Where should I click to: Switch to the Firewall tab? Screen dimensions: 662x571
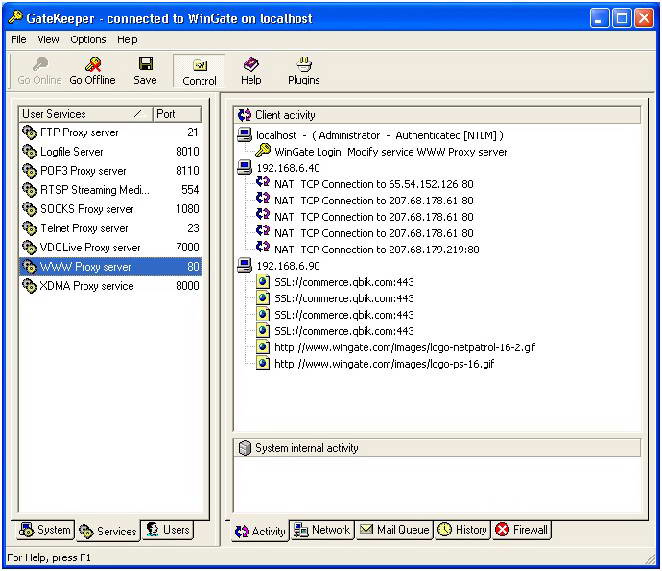point(521,530)
